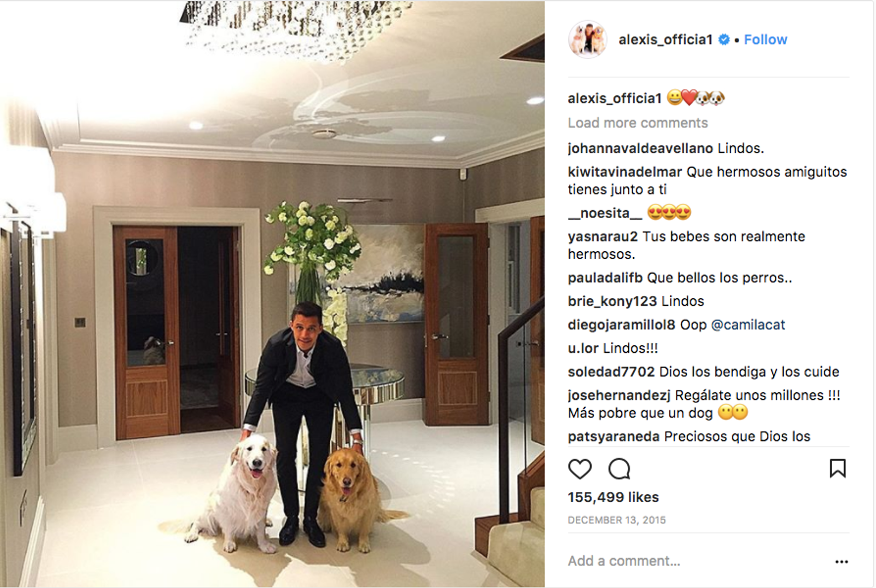
Task: Click the blue verified badge icon
Action: pyautogui.click(x=724, y=40)
